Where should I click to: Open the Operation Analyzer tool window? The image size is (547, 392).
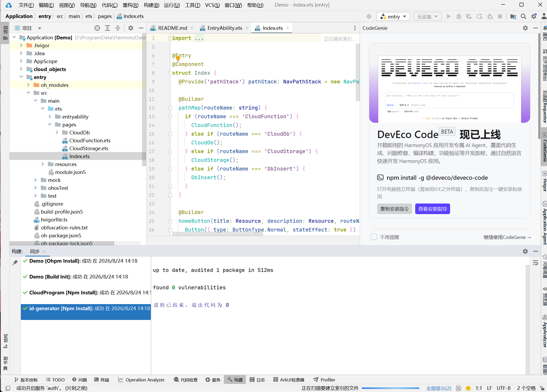pyautogui.click(x=141, y=380)
